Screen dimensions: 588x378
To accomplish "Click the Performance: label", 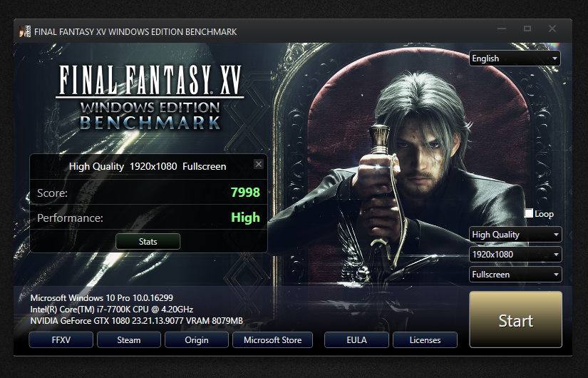I will 70,218.
